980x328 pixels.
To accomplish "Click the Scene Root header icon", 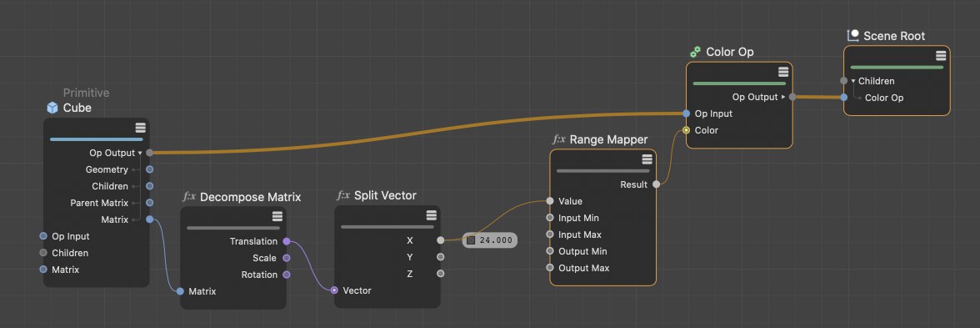I will pos(852,36).
